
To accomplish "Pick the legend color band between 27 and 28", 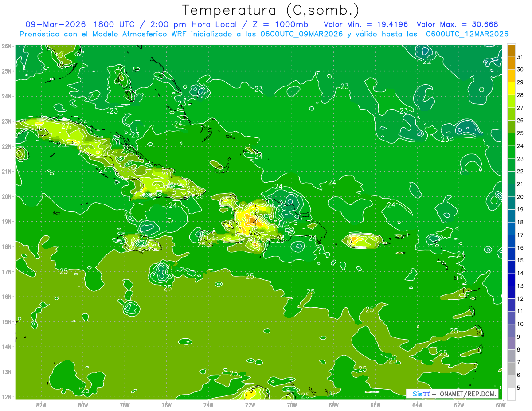I will (511, 102).
